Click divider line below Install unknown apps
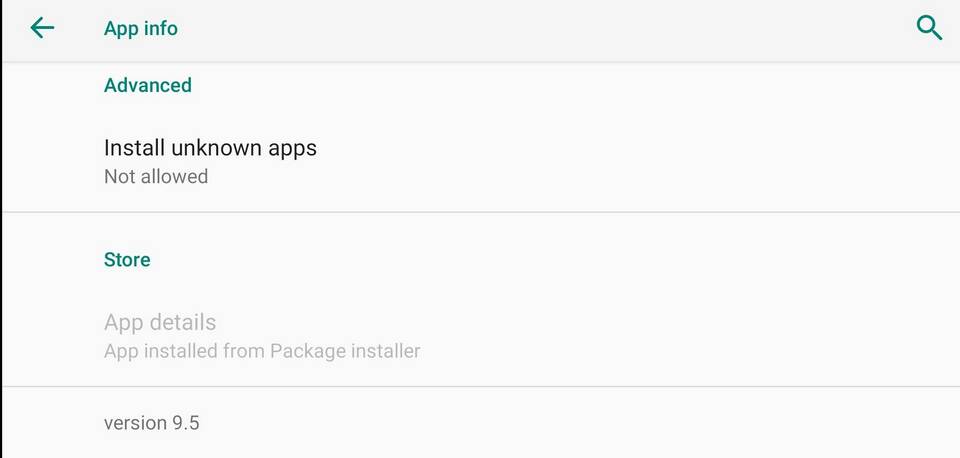This screenshot has height=458, width=960. pyautogui.click(x=481, y=212)
